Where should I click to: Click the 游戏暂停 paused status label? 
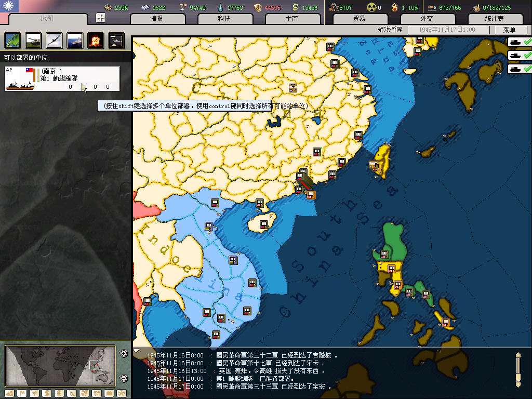(x=390, y=30)
